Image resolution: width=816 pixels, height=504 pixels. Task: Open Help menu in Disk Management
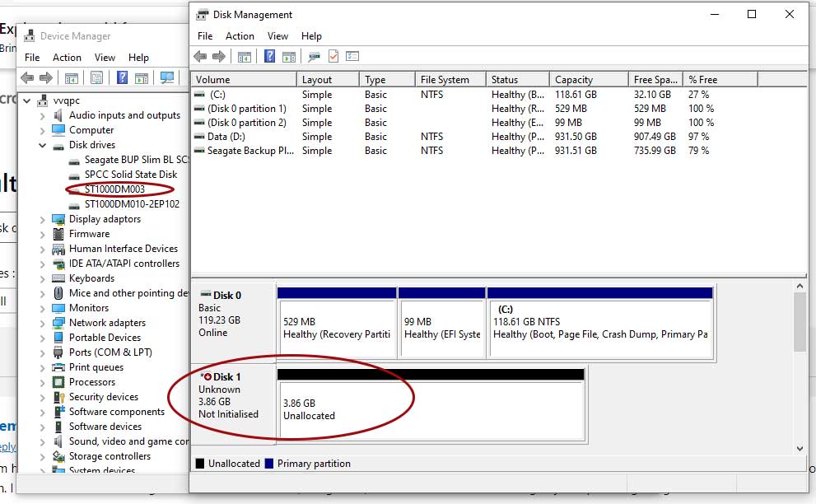click(311, 36)
